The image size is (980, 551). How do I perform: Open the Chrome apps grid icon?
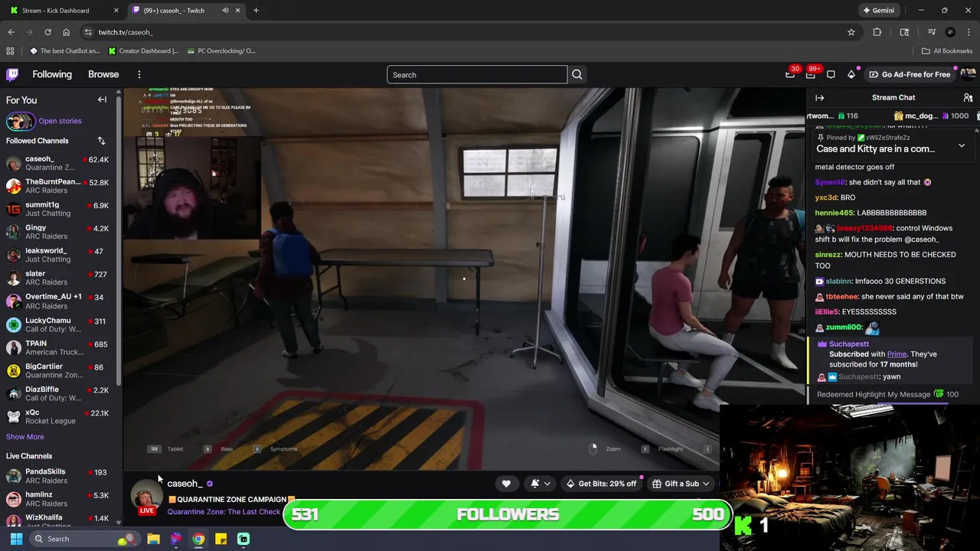click(10, 51)
